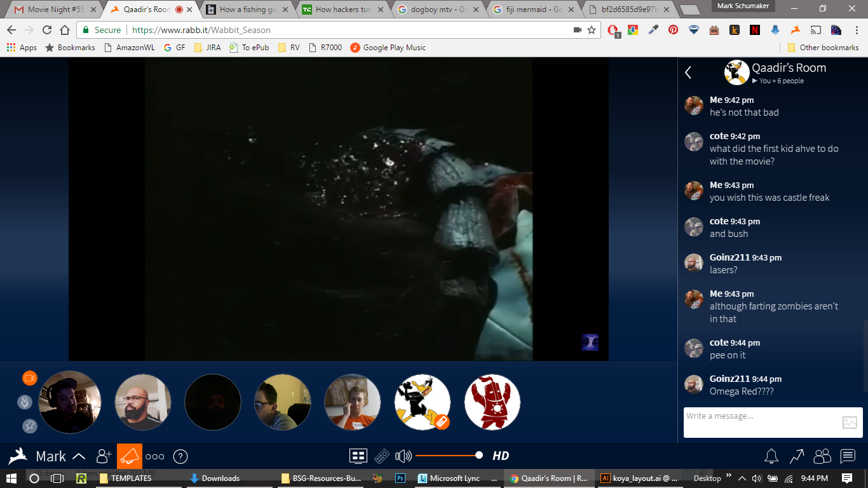Show the friends list people icon
868x488 pixels.
tap(822, 456)
